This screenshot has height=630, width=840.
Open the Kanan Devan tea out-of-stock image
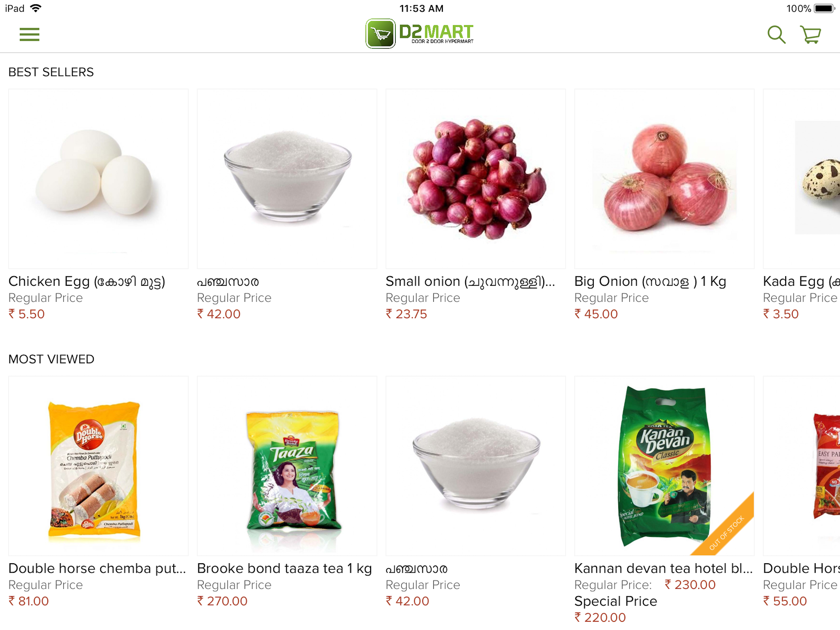coord(664,466)
